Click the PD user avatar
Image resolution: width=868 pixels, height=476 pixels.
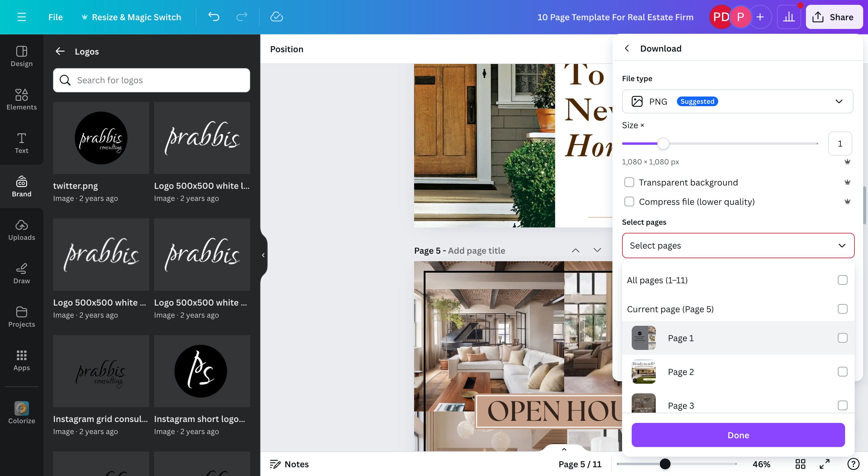click(x=720, y=17)
